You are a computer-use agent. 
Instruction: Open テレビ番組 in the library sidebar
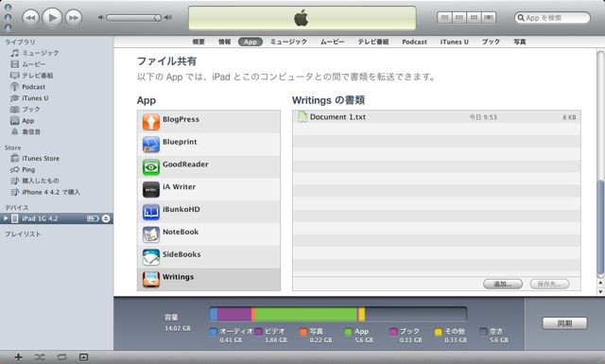[x=57, y=76]
